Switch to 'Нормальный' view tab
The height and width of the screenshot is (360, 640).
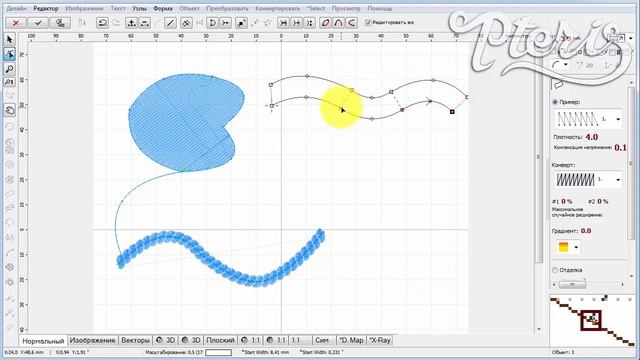[43, 340]
